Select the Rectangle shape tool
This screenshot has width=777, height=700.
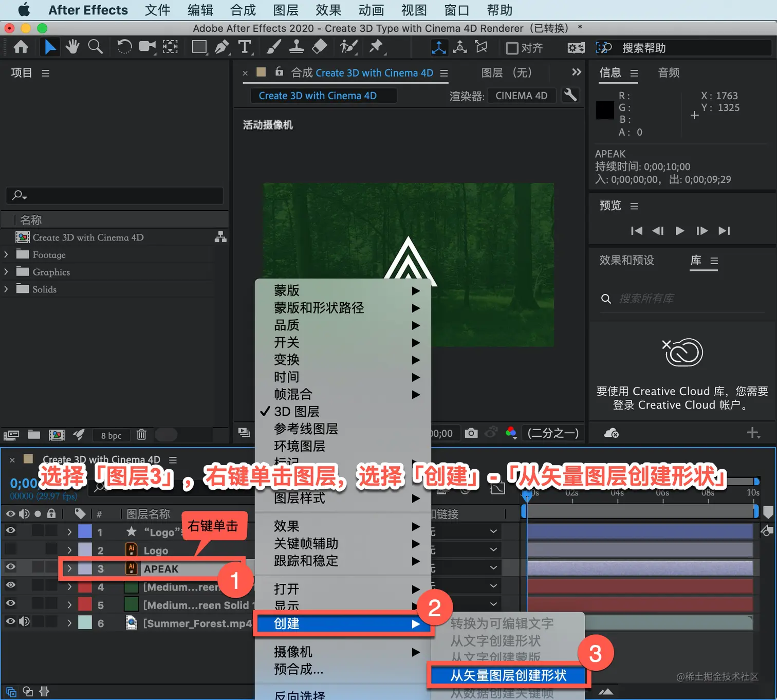[x=199, y=47]
